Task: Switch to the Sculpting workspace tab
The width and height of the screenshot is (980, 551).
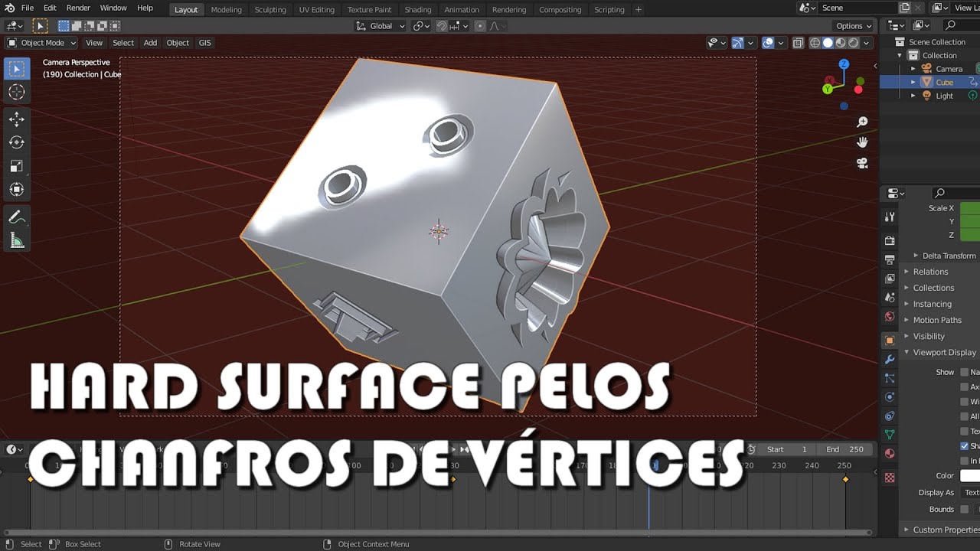Action: point(270,9)
